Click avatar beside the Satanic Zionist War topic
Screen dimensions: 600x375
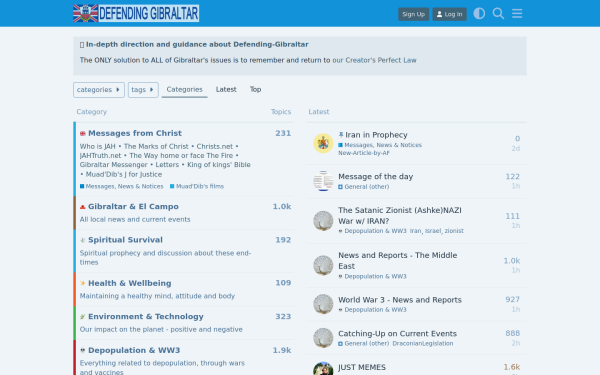pyautogui.click(x=323, y=221)
